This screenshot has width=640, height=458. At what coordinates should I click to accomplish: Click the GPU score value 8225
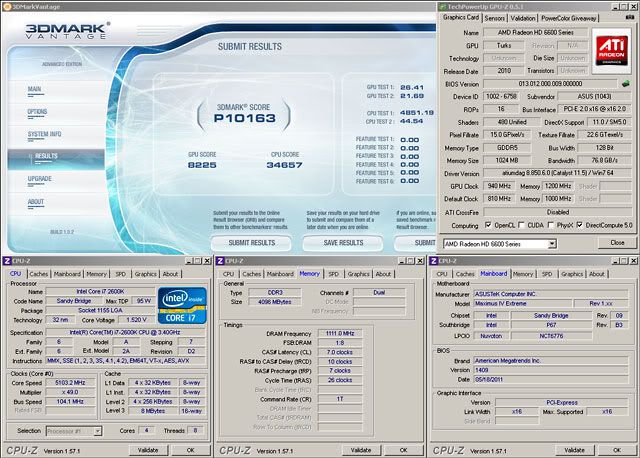pos(202,165)
